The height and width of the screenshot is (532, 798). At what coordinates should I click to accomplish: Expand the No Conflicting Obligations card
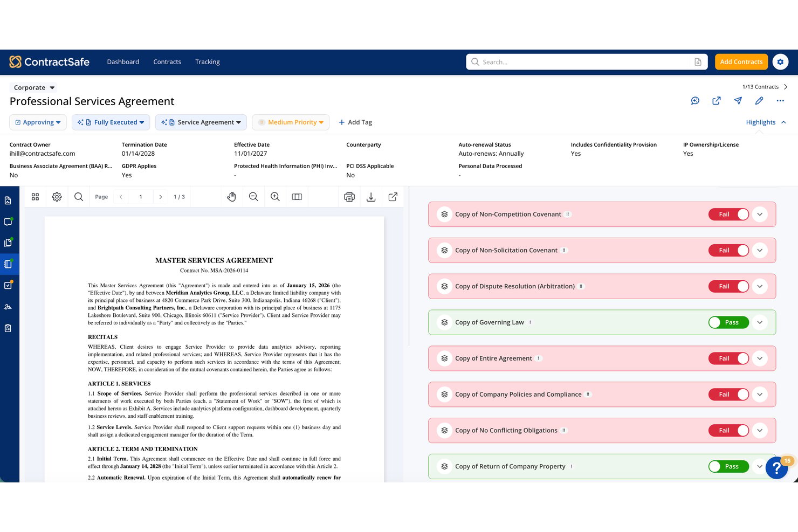(x=760, y=430)
